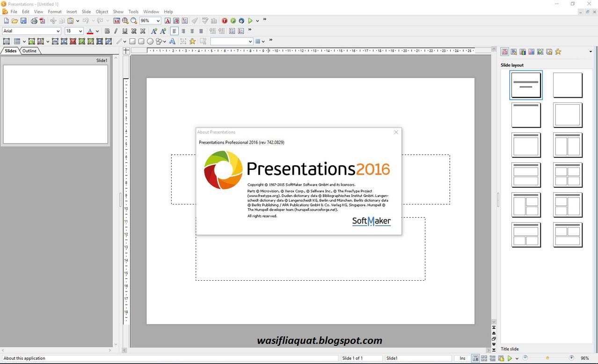Image resolution: width=598 pixels, height=364 pixels.
Task: Toggle normal slide view in the status bar
Action: (x=475, y=358)
